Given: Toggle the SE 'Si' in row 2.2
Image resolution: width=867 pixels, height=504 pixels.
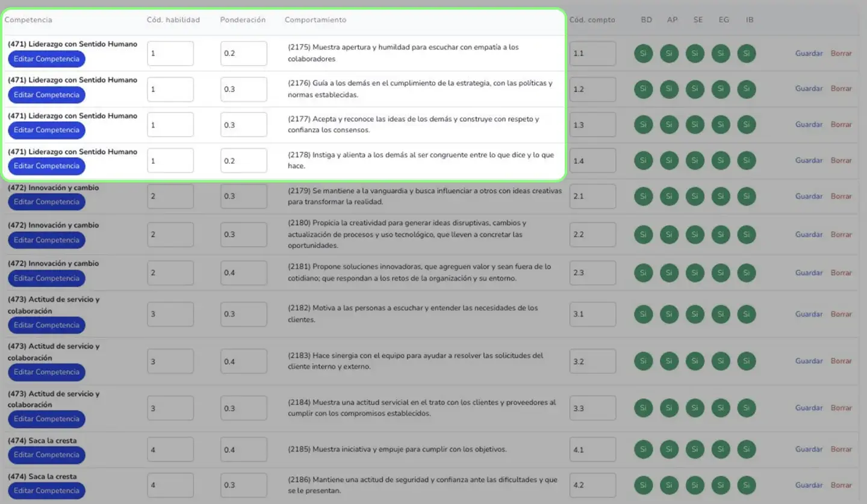Looking at the screenshot, I should pos(695,235).
